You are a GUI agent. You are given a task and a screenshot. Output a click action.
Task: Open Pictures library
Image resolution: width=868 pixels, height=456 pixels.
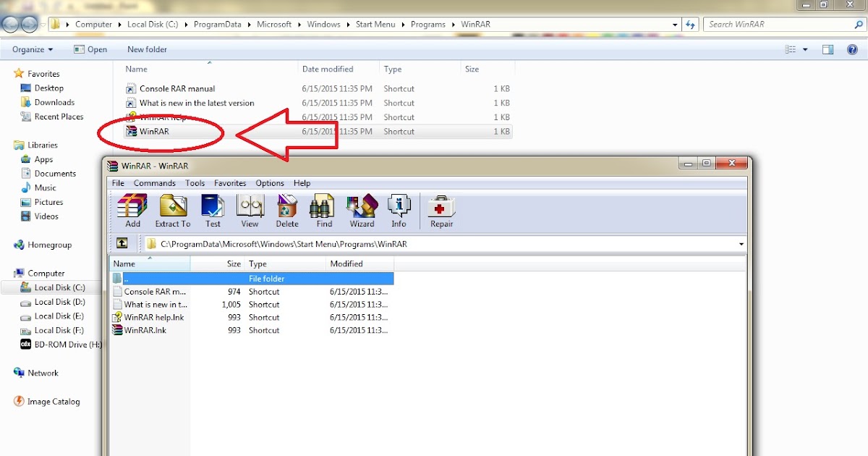coord(41,202)
